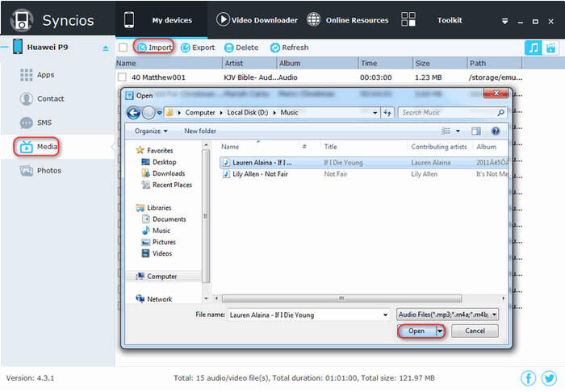The image size is (565, 392).
Task: Open the audio file type filter dropdown
Action: click(447, 315)
